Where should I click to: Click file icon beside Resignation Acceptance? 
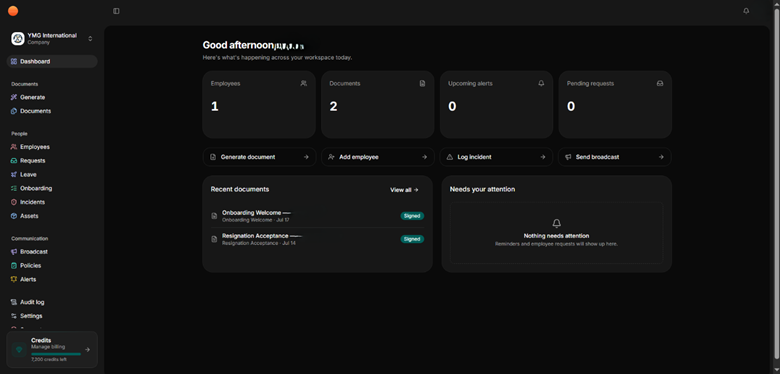coord(214,239)
